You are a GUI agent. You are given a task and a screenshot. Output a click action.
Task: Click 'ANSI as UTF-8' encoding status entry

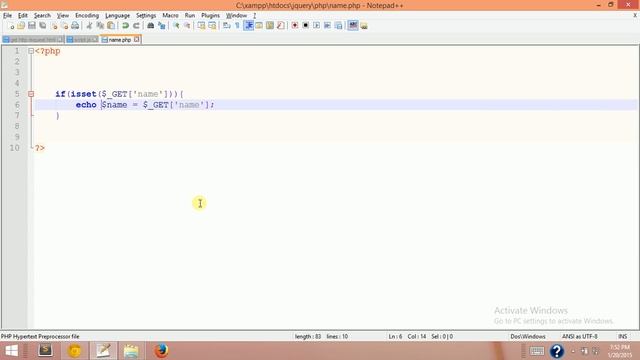pos(580,336)
